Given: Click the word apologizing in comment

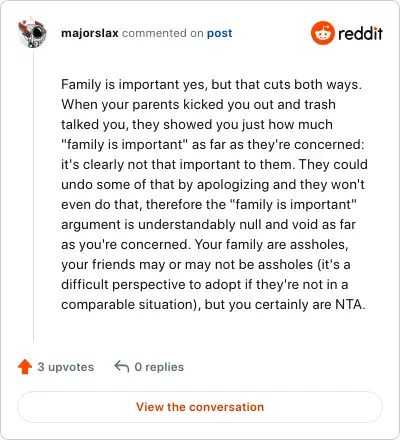Looking at the screenshot, I should (x=233, y=185).
